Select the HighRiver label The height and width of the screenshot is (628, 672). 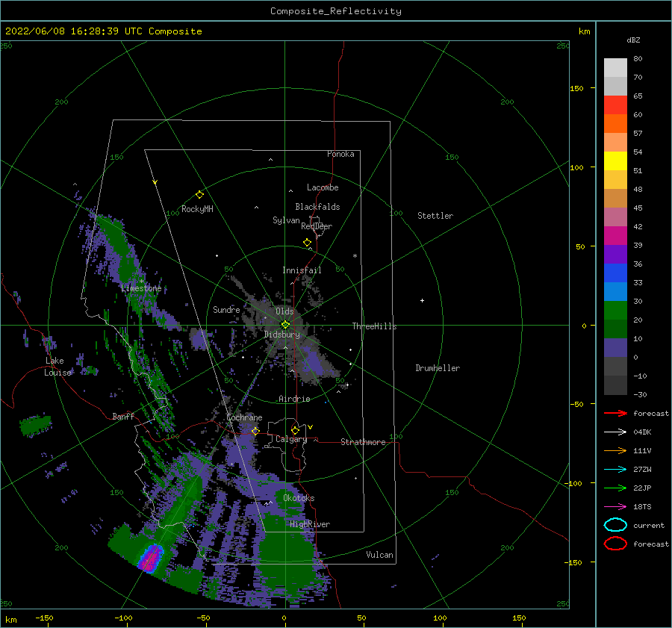tap(310, 524)
